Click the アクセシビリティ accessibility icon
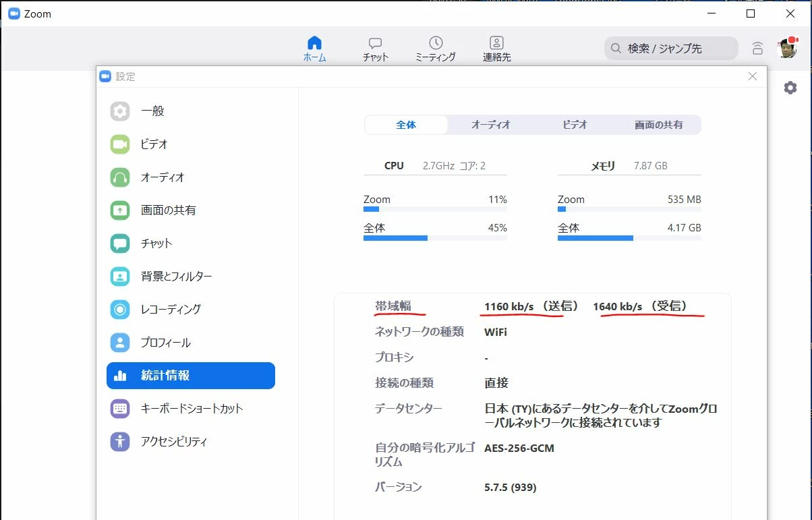The width and height of the screenshot is (812, 520). [120, 442]
